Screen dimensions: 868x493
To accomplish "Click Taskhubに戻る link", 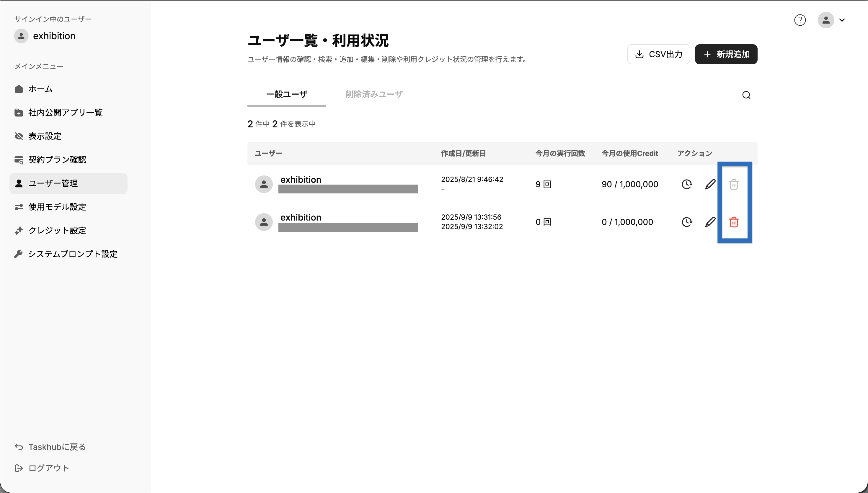I will [57, 447].
